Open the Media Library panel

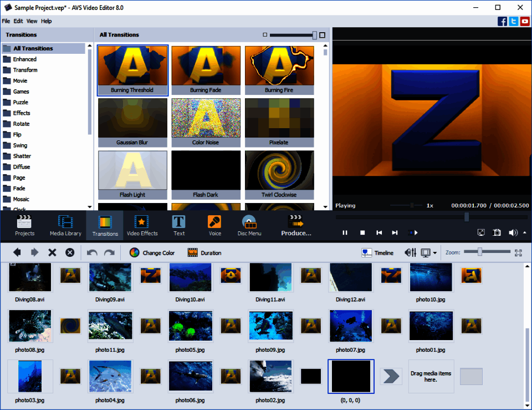(x=65, y=225)
